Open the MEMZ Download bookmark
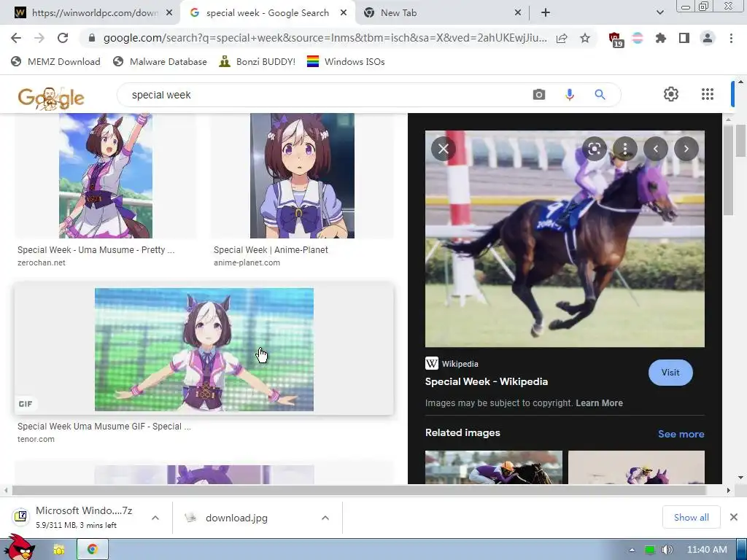 [55, 61]
